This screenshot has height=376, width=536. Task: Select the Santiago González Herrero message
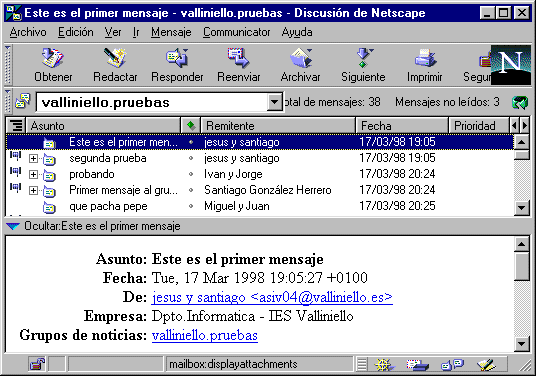(x=260, y=190)
